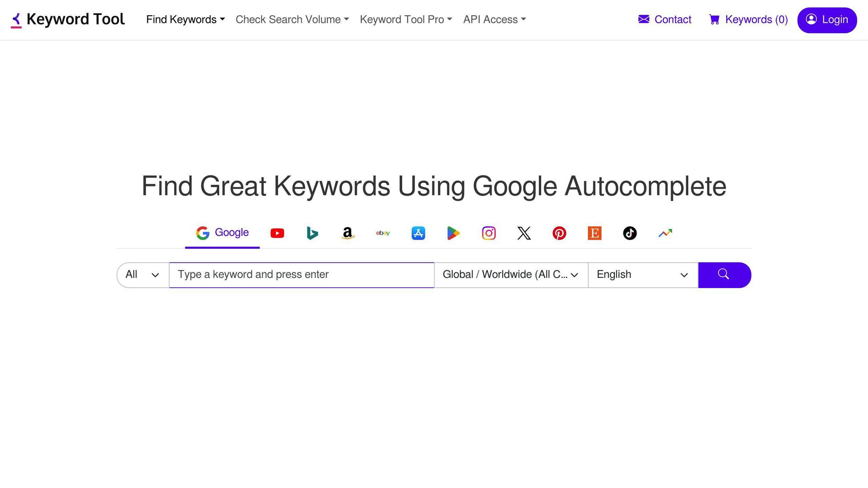868x488 pixels.
Task: Open the Check Search Volume menu
Action: point(292,19)
